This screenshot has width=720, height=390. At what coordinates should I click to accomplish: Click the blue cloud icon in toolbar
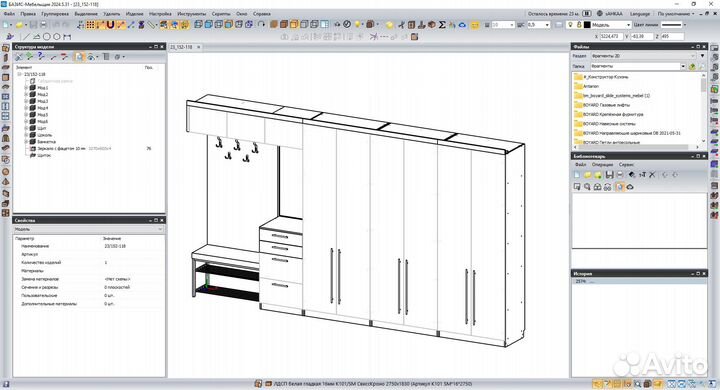tap(462, 25)
